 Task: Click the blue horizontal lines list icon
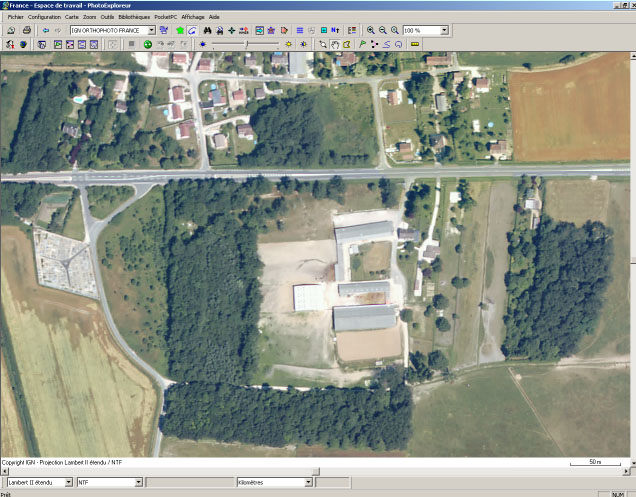click(x=300, y=30)
